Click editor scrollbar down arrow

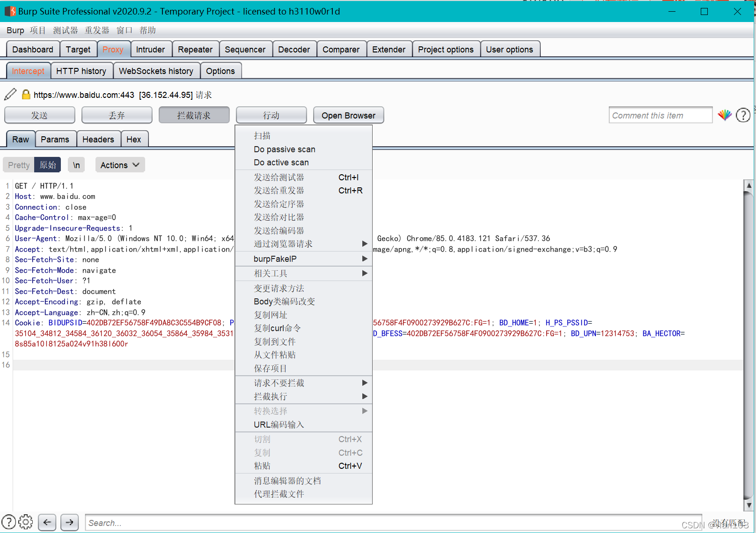pyautogui.click(x=749, y=505)
